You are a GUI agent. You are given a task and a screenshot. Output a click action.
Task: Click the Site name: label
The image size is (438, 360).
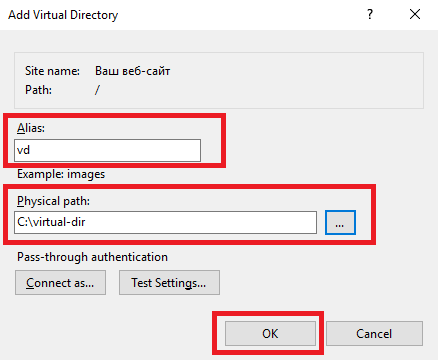click(x=52, y=71)
